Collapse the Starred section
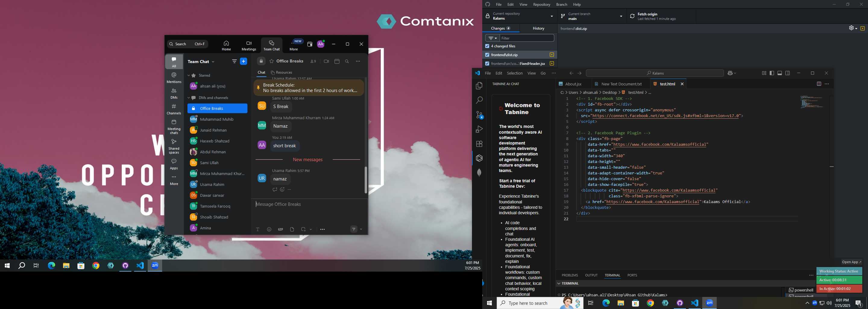868x309 pixels. 189,75
